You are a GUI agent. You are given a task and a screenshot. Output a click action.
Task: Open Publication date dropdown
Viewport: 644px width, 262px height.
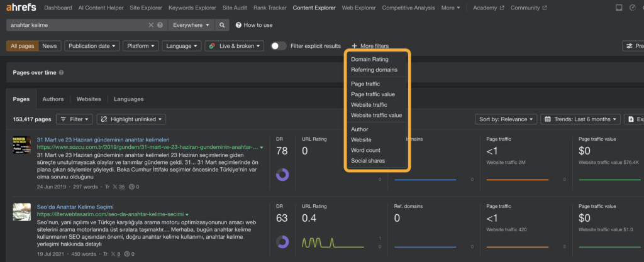click(x=92, y=46)
